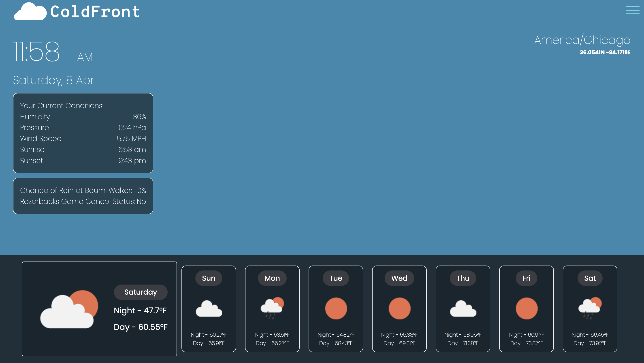Click Chance of Rain 0% value
Screen dimensions: 644x363
coord(141,190)
